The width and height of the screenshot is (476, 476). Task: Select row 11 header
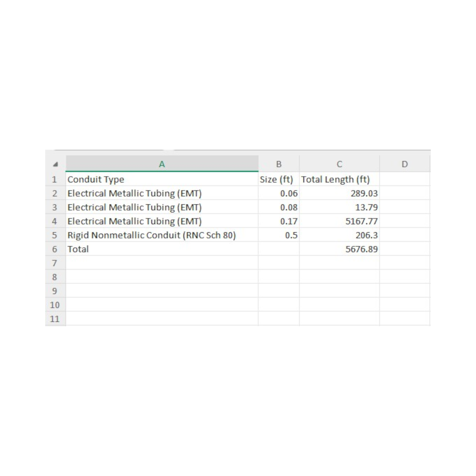[x=55, y=319]
